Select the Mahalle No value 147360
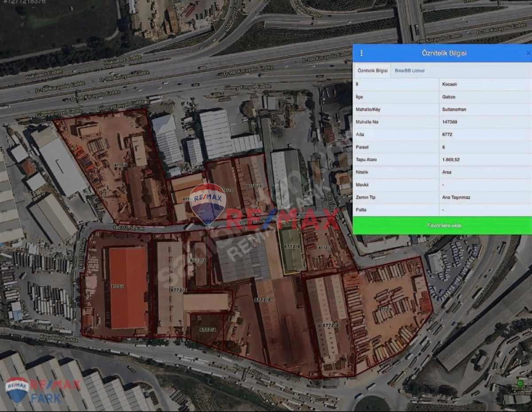532x412 pixels. (x=450, y=122)
